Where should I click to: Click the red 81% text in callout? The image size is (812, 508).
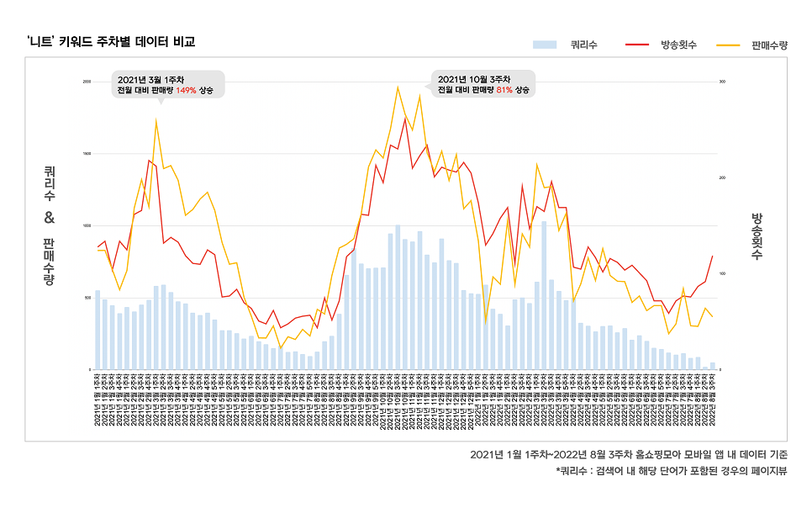(x=504, y=90)
